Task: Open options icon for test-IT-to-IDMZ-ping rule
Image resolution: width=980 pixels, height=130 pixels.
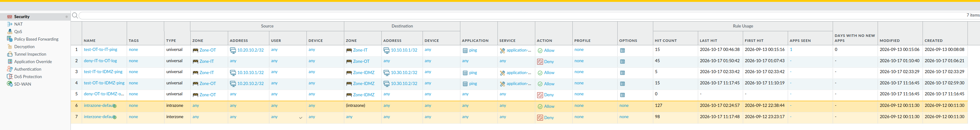Action: [x=622, y=73]
